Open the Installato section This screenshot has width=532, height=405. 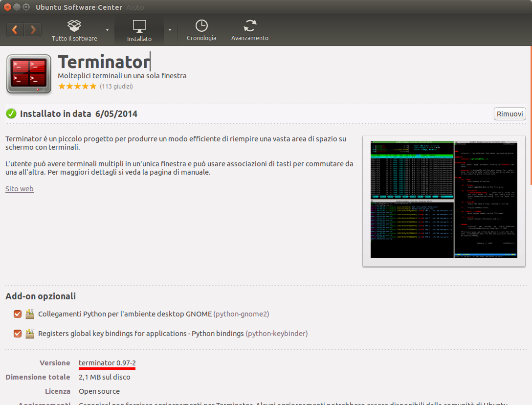coord(139,30)
